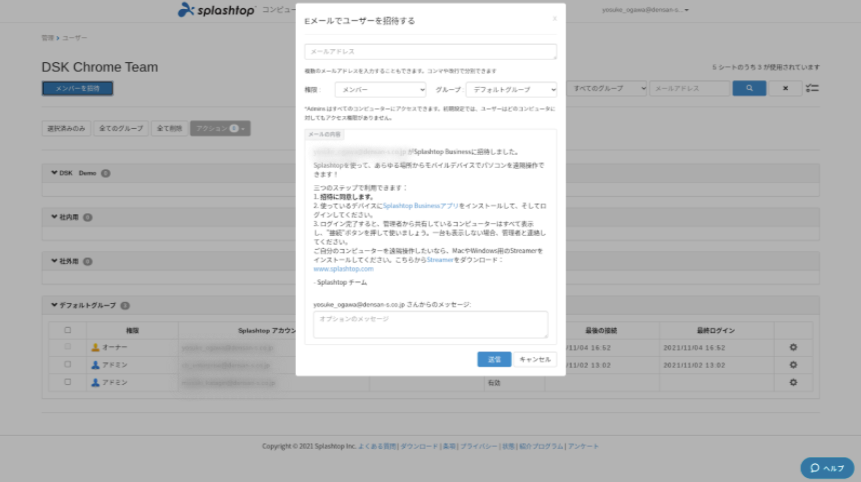Click the メンバーを招待 button

click(x=77, y=88)
